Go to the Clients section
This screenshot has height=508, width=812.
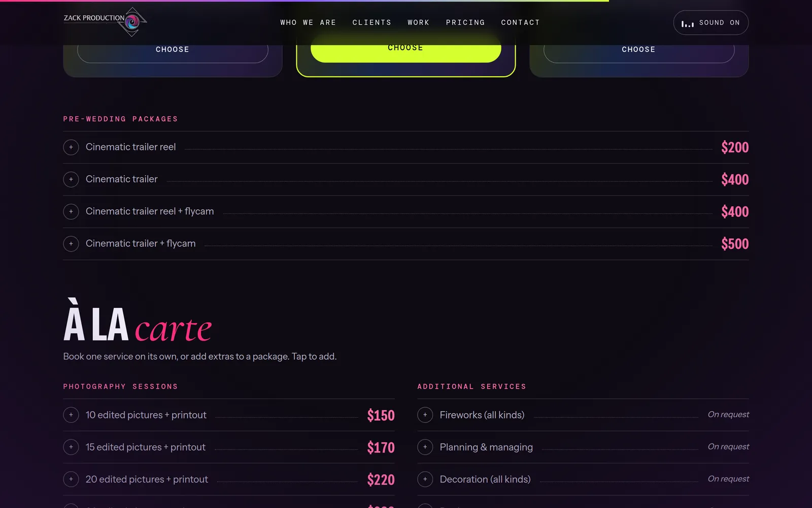[x=372, y=22]
